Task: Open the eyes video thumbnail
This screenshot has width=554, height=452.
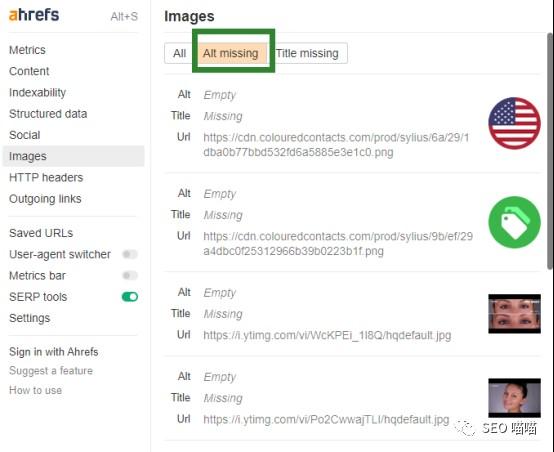Action: [x=514, y=314]
